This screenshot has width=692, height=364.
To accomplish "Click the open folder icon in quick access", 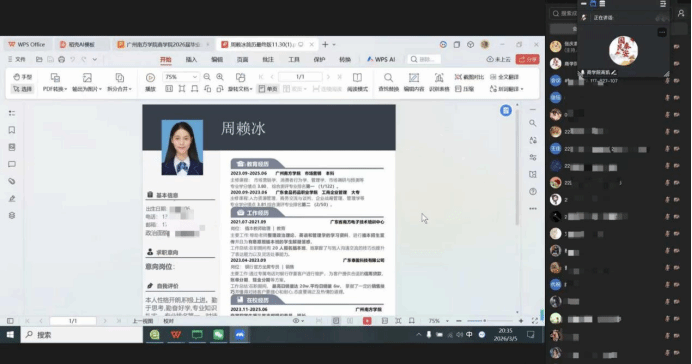I will point(39,60).
